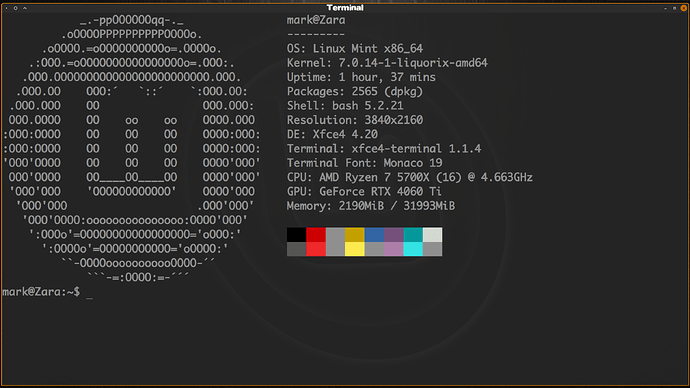Click the ASCII row containing '00000000000'
The image size is (690, 388).
point(132,191)
